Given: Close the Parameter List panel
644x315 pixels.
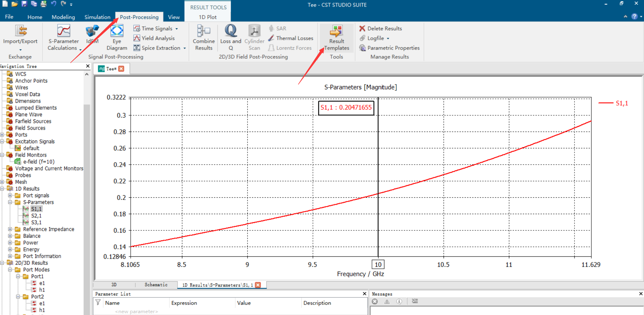Looking at the screenshot, I should [x=365, y=294].
